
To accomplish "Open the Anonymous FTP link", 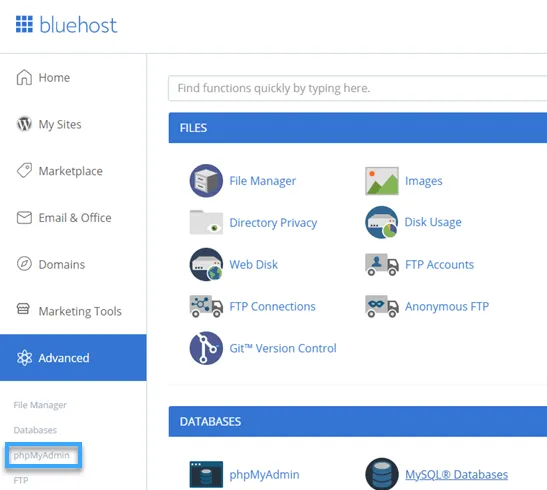I will coord(447,306).
